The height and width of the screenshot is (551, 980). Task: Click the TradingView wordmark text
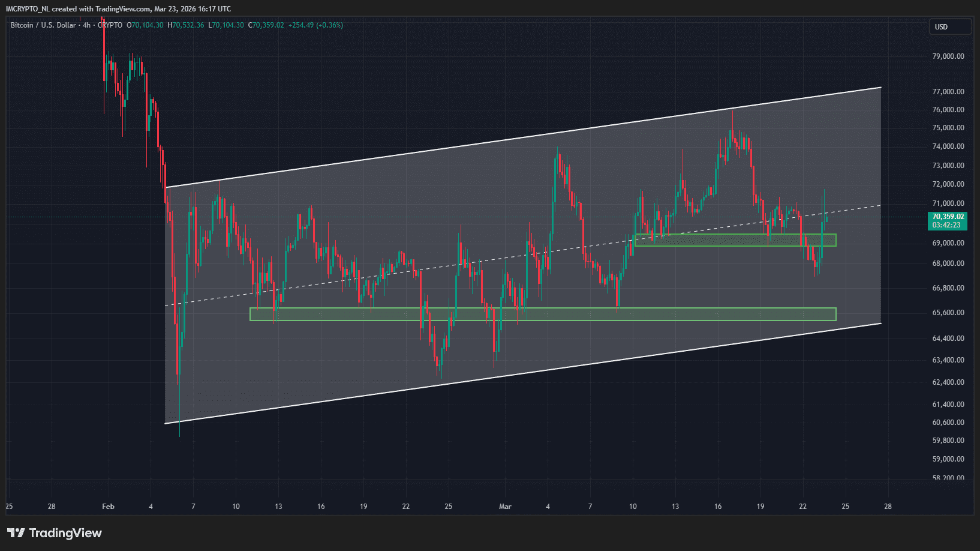tap(65, 533)
